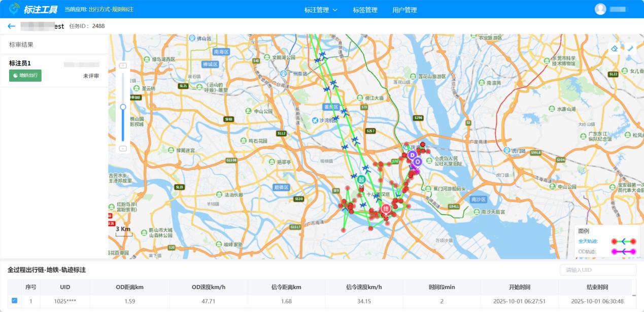644x312 pixels.
Task: Open the 用户管理 menu
Action: [x=404, y=10]
